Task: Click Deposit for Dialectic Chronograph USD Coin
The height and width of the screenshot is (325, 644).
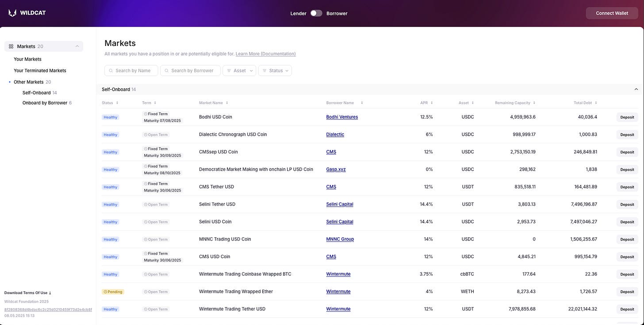Action: 627,135
